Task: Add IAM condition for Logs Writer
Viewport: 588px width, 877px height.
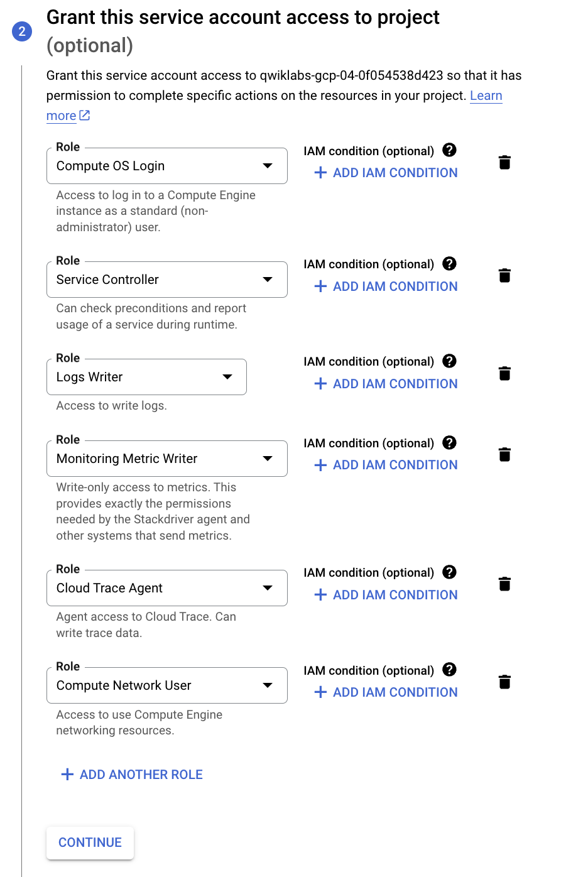Action: tap(386, 384)
